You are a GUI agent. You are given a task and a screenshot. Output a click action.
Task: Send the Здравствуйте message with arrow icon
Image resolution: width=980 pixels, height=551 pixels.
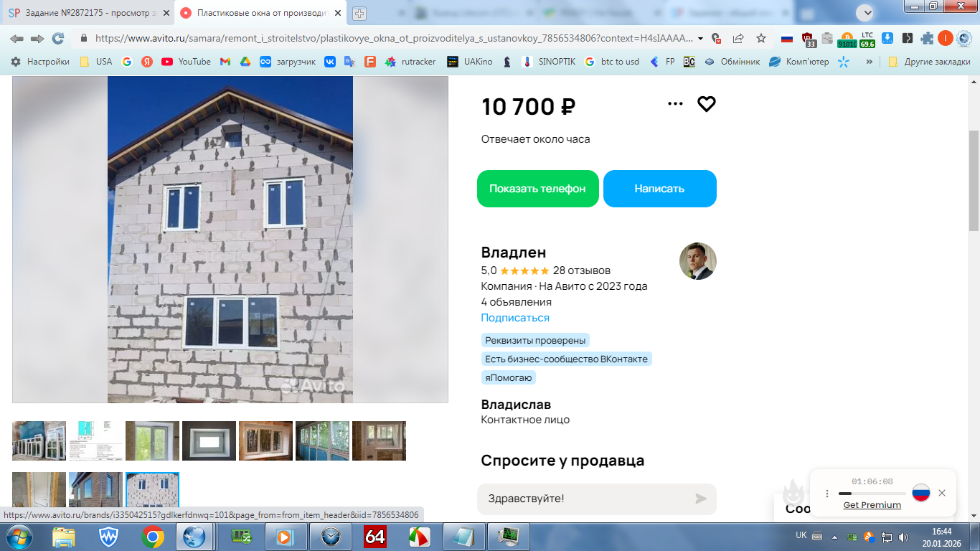[x=701, y=499]
